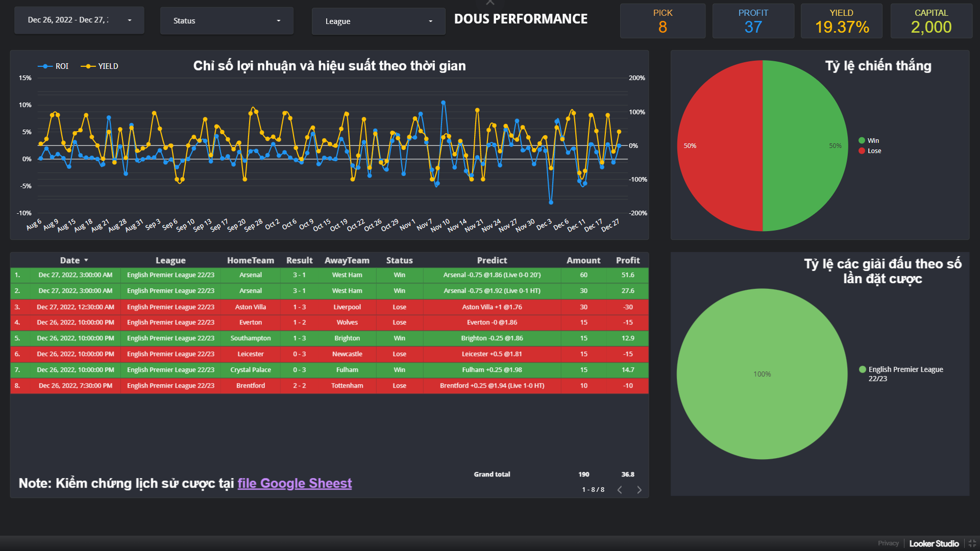This screenshot has height=551, width=980.
Task: Click the YIELD legend marker icon
Action: coord(88,66)
